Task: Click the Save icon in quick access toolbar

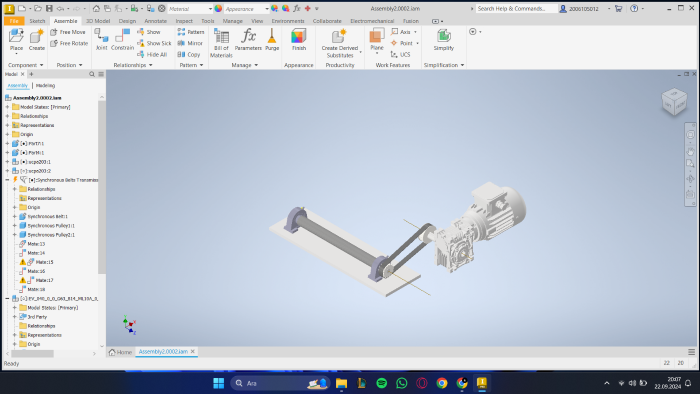Action: [x=49, y=8]
